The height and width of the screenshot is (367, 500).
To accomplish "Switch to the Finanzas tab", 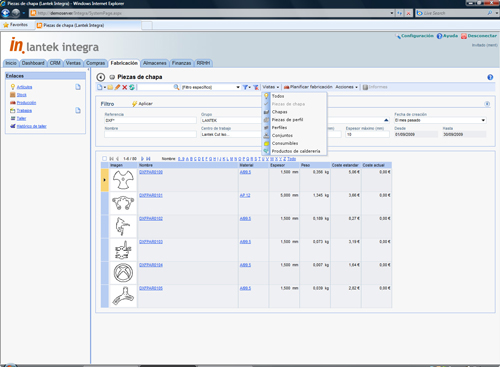I will 182,63.
